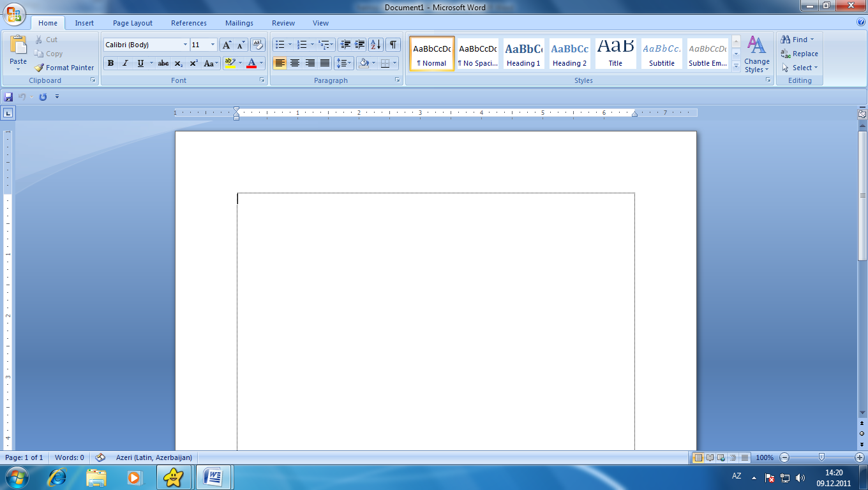Switch to the View tab
Viewport: 868px width, 490px height.
point(320,23)
